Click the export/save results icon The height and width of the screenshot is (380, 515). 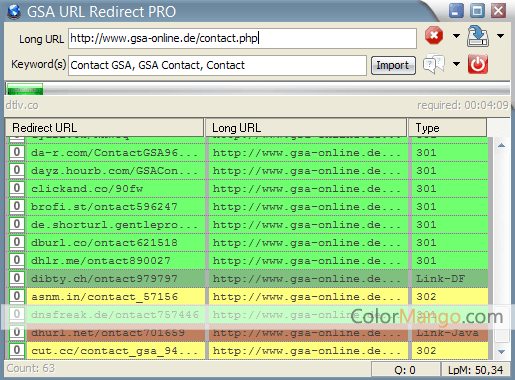tap(478, 36)
